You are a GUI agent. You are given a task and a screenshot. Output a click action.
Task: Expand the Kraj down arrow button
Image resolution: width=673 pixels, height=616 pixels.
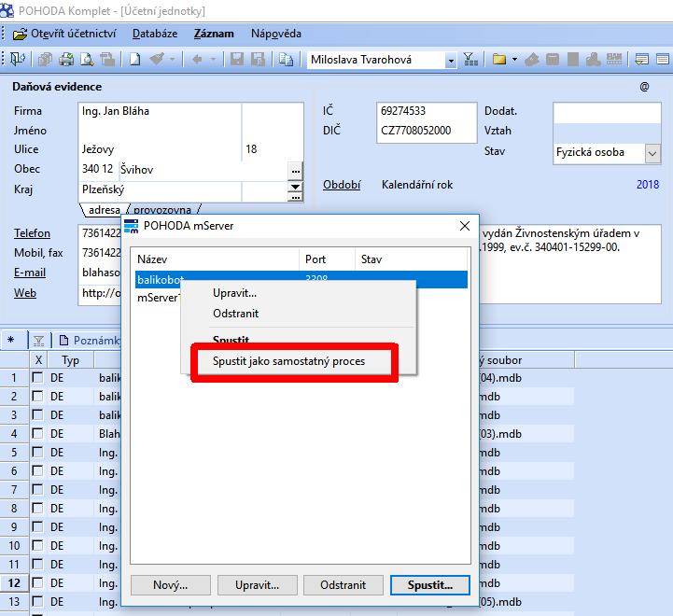click(295, 187)
